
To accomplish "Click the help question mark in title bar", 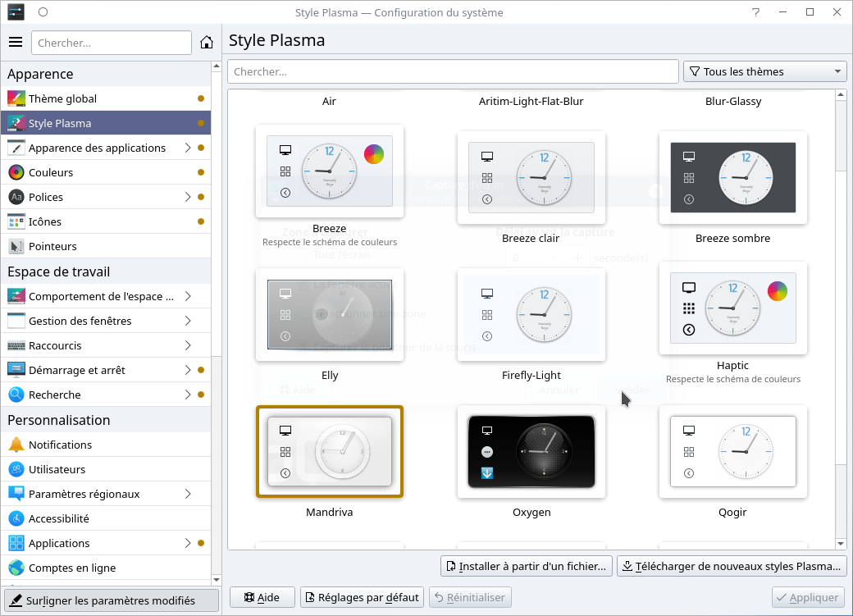I will (x=755, y=12).
